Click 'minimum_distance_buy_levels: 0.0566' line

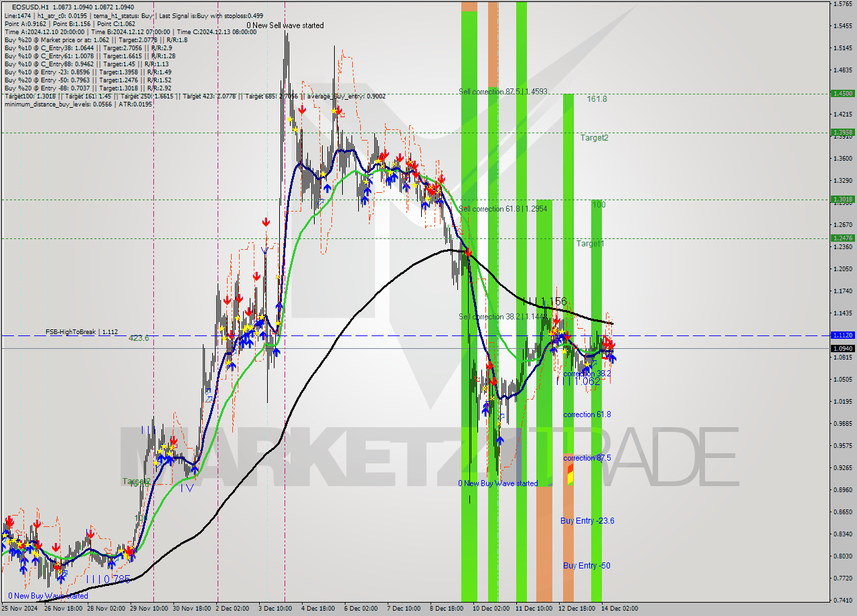(78, 104)
